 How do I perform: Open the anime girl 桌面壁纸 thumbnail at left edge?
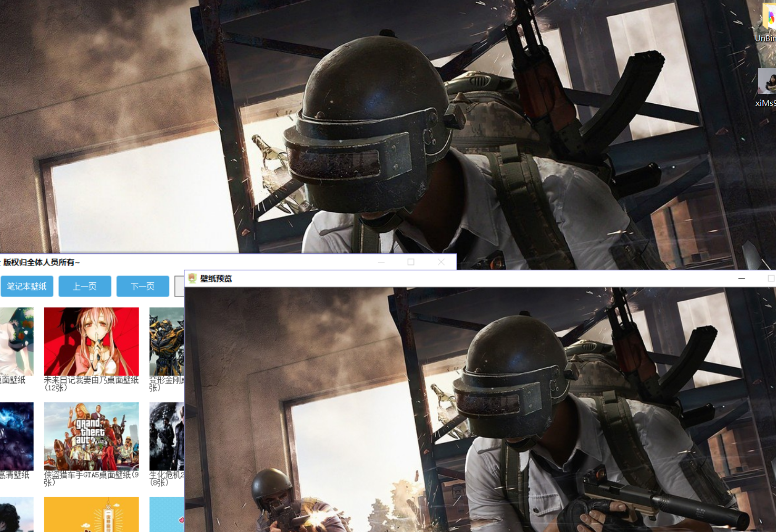tap(17, 341)
